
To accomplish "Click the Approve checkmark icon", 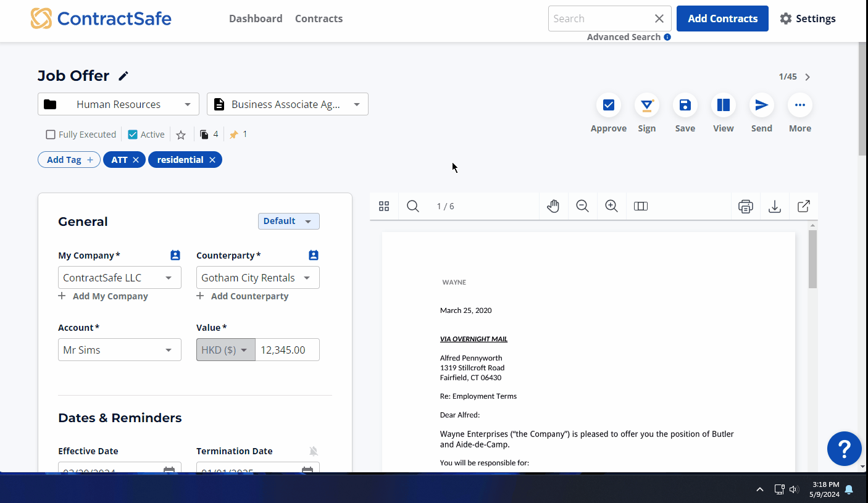I will click(608, 105).
